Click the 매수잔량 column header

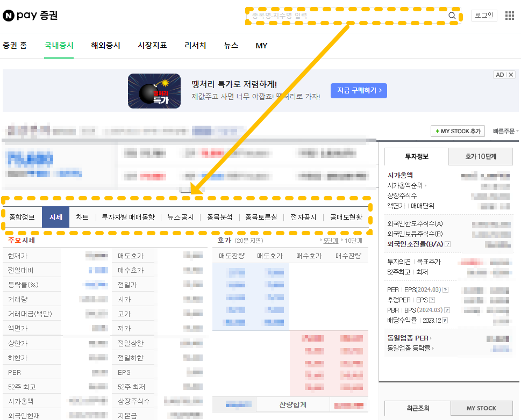(348, 256)
